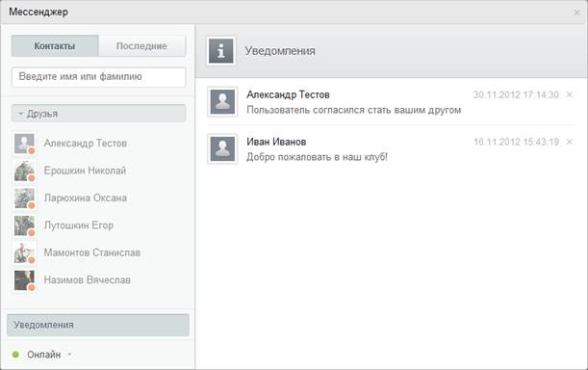Click the notifications info icon in the header
The height and width of the screenshot is (370, 588).
coord(221,51)
